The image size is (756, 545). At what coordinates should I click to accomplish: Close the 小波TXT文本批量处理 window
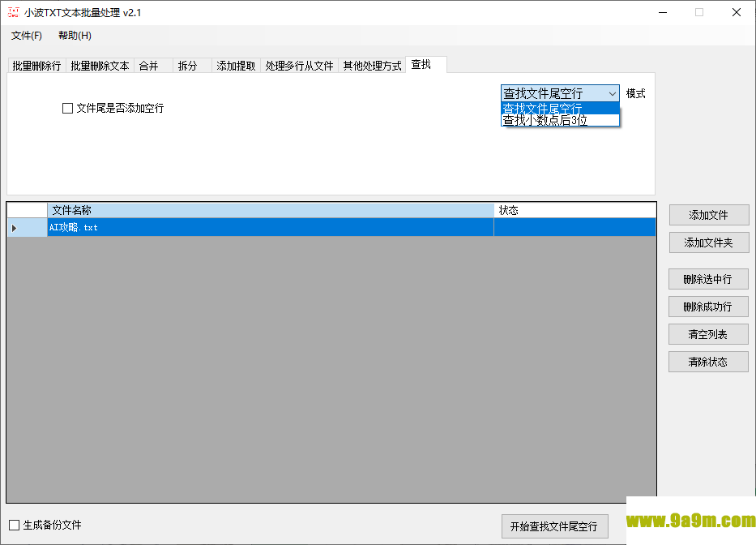click(737, 12)
